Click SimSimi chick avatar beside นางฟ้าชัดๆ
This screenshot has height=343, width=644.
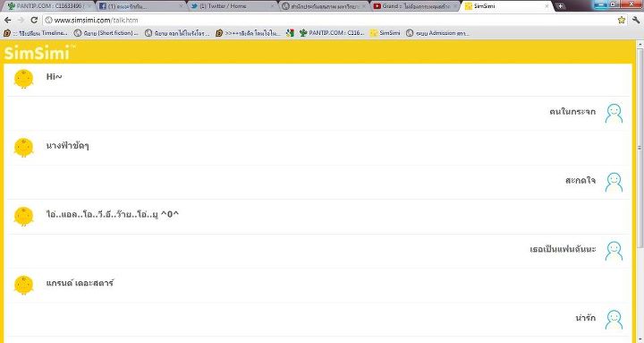pyautogui.click(x=24, y=147)
